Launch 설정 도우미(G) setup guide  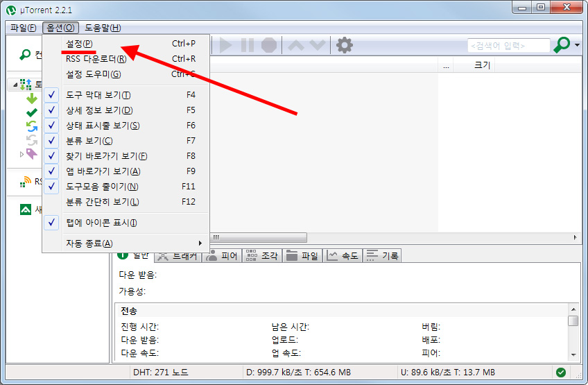click(x=126, y=74)
